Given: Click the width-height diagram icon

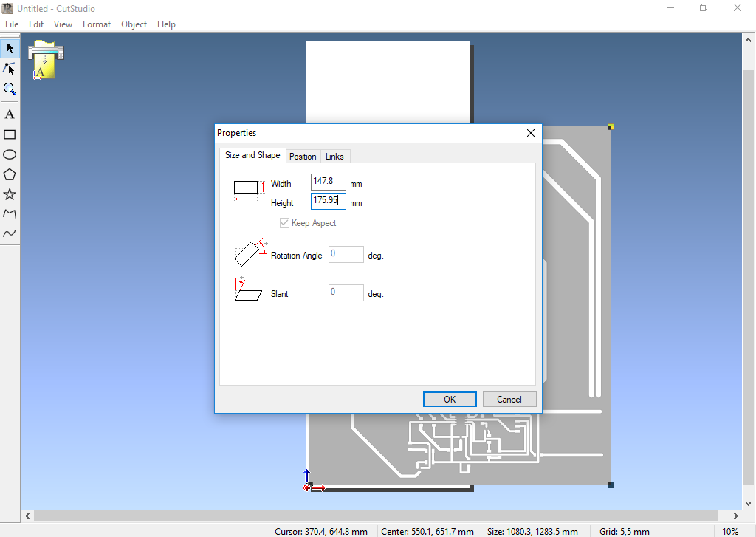Looking at the screenshot, I should coord(250,191).
